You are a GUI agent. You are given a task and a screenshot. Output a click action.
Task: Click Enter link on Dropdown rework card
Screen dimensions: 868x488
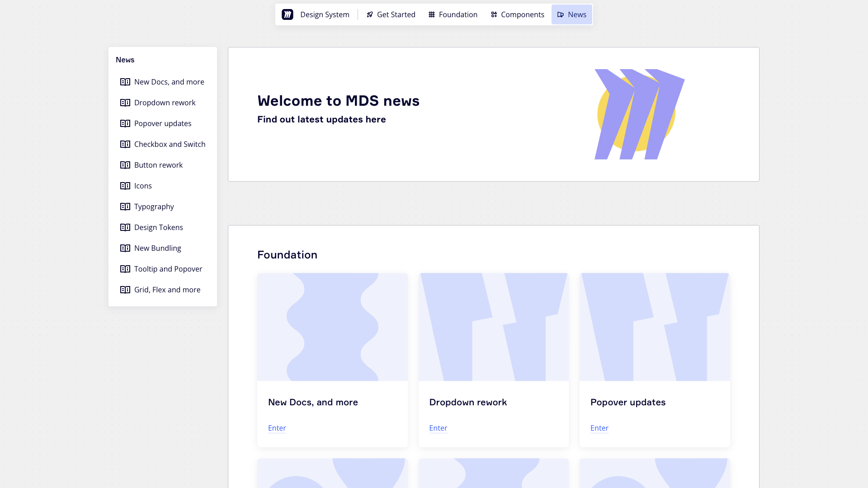(438, 428)
